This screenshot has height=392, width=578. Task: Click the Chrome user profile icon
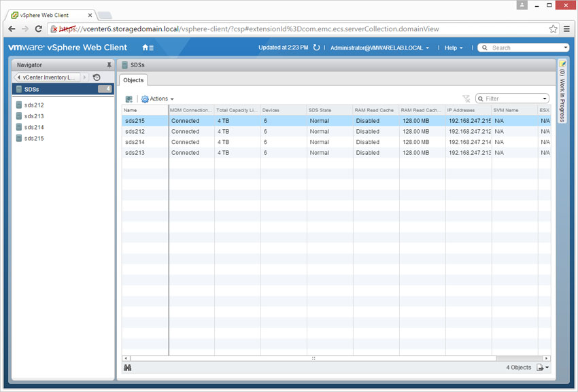point(522,5)
